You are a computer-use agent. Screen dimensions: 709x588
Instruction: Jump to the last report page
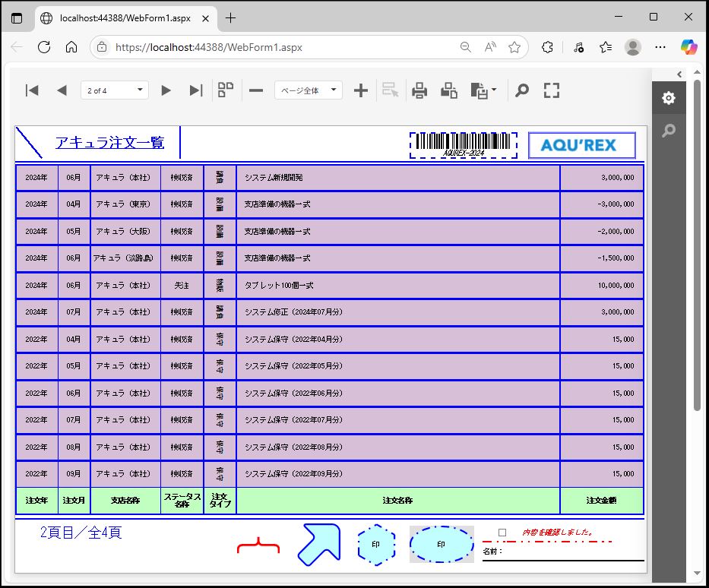[x=195, y=90]
